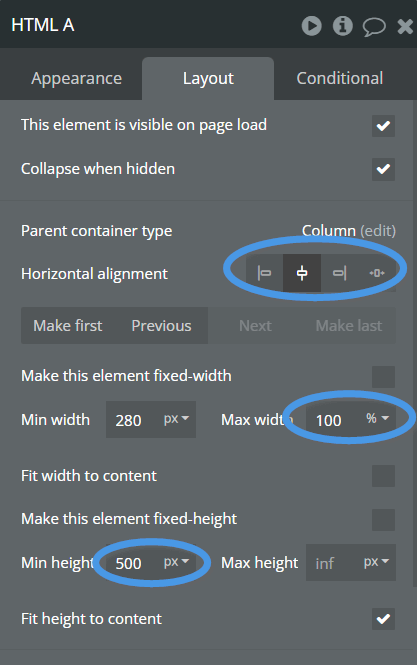
Task: Open the Max width percent unit dropdown
Action: [x=378, y=419]
